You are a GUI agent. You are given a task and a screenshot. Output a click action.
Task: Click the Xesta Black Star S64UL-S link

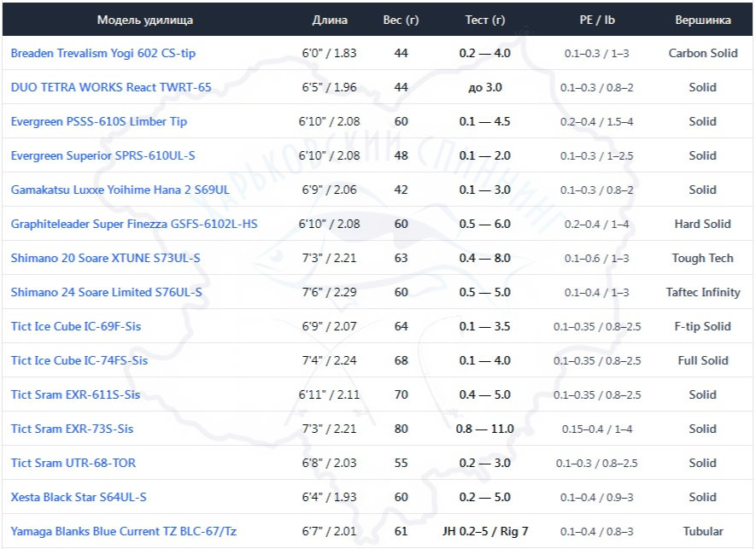pyautogui.click(x=79, y=497)
